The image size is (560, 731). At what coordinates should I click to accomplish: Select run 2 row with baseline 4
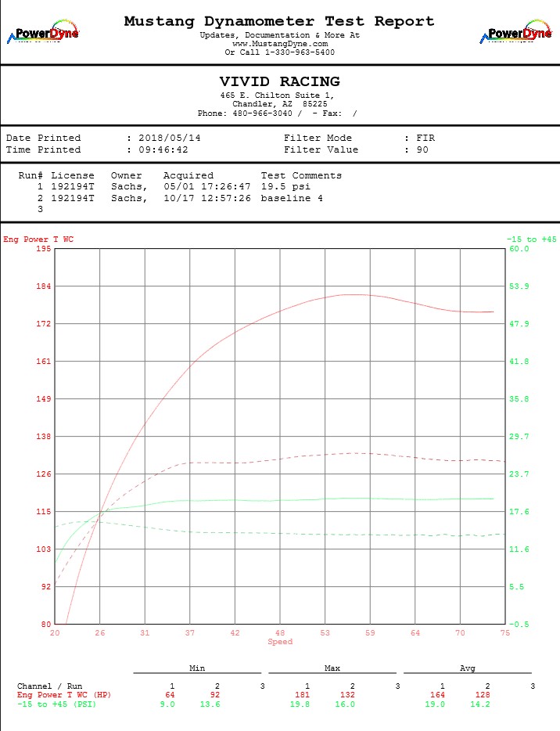[x=180, y=198]
